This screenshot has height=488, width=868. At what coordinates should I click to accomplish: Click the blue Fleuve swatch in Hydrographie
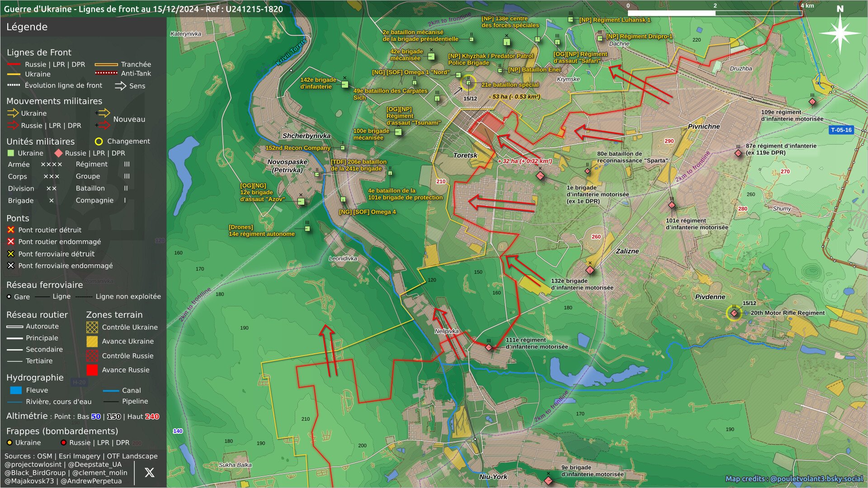16,390
